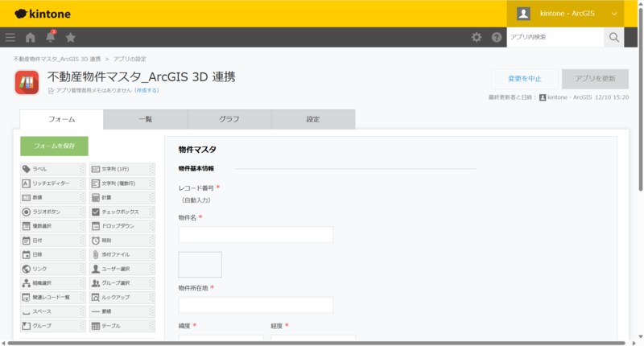The width and height of the screenshot is (644, 346).
Task: Click the 変更を中止 button
Action: click(525, 79)
